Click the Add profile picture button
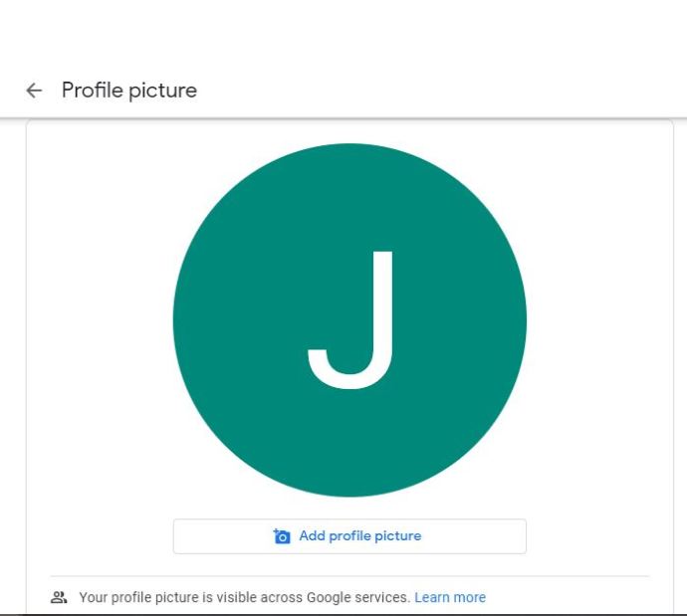Screen dimensions: 687x616 pyautogui.click(x=349, y=536)
